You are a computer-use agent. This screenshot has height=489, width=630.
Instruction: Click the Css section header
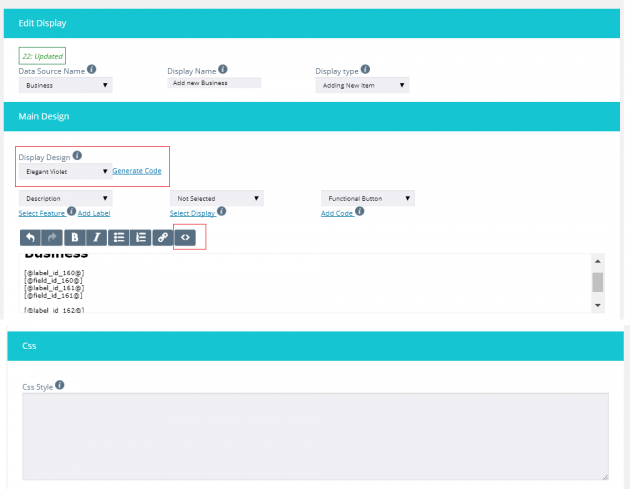pos(315,346)
